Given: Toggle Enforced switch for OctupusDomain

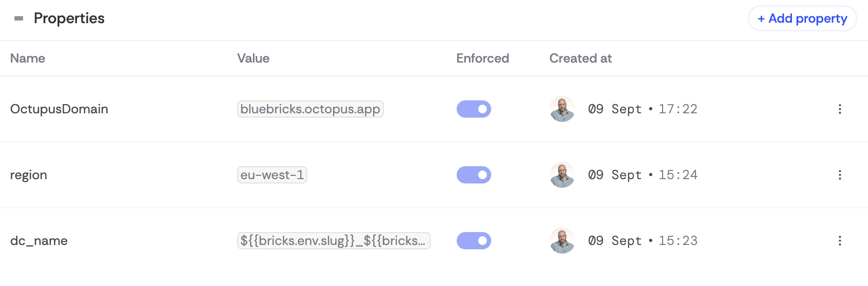Looking at the screenshot, I should click(x=474, y=109).
